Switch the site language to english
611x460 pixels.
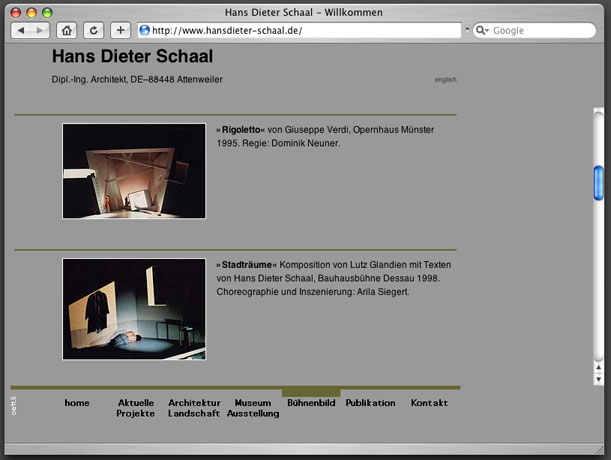(x=445, y=79)
